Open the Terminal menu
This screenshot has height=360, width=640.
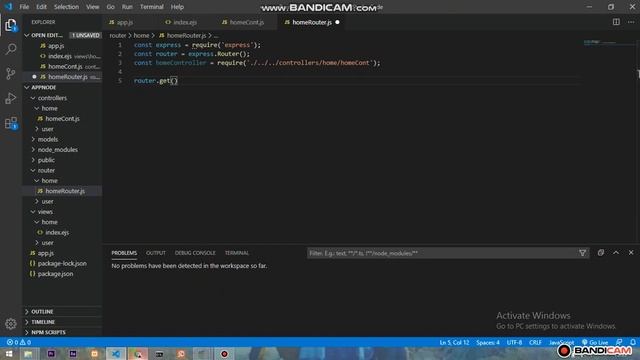[x=151, y=7]
